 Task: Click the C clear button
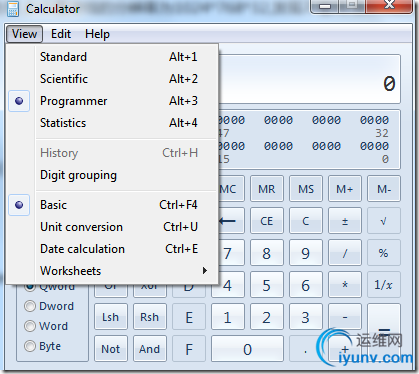[x=306, y=221]
